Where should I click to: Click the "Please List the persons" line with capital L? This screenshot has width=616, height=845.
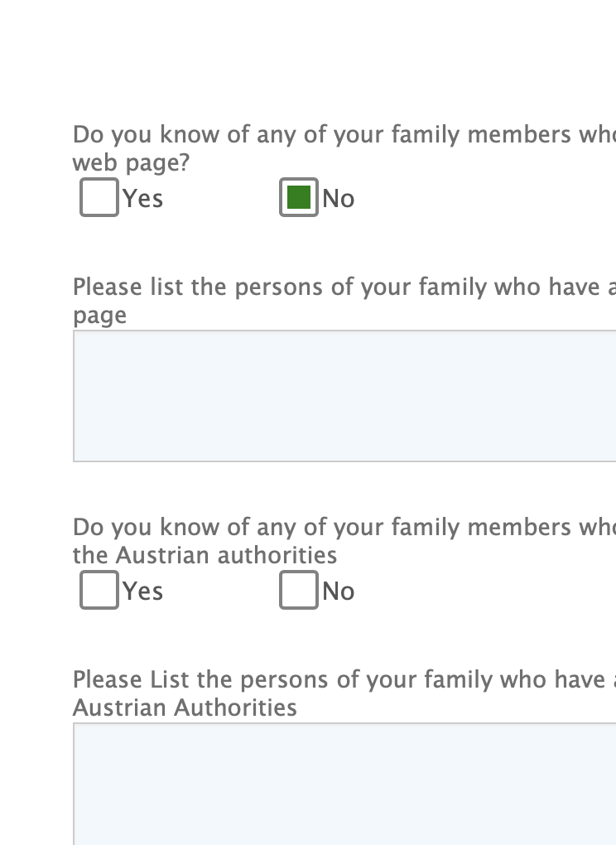pyautogui.click(x=344, y=680)
